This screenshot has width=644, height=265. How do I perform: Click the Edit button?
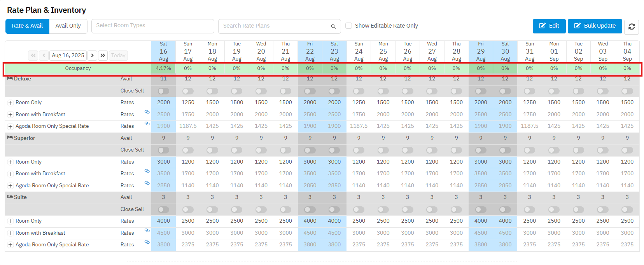coord(549,26)
